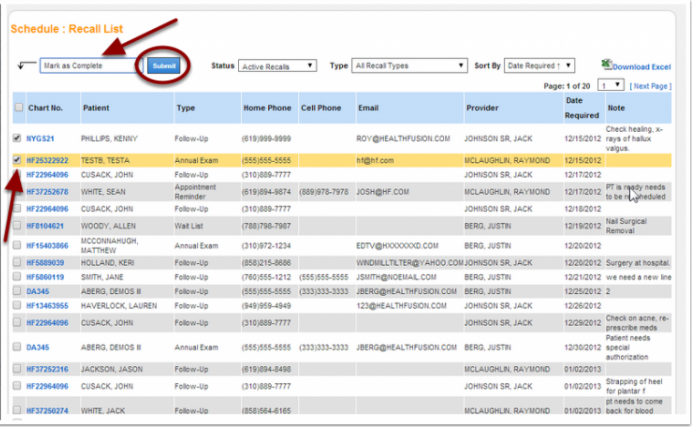Open chart HF13463955 for Haverlock, Lauren
The image size is (694, 427).
pyautogui.click(x=47, y=304)
